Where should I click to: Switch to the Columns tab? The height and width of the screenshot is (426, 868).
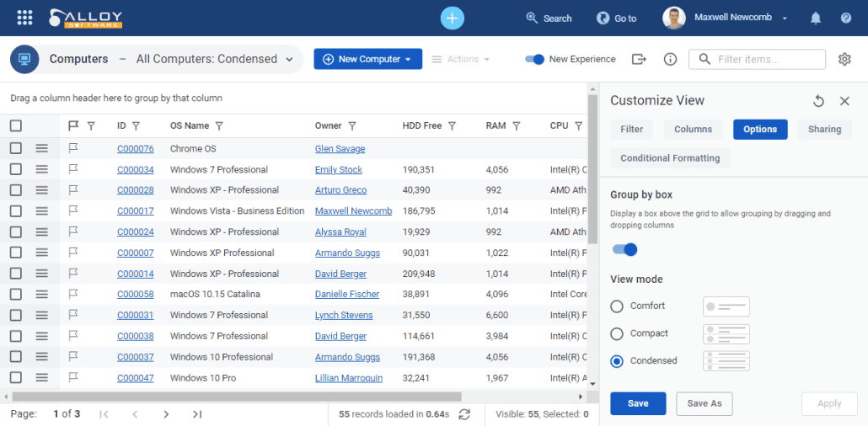(693, 130)
